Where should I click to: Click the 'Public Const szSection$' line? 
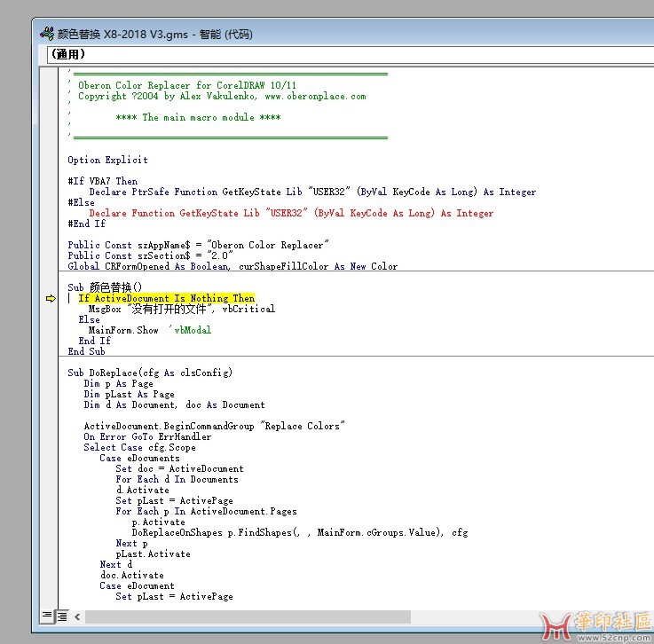point(150,255)
